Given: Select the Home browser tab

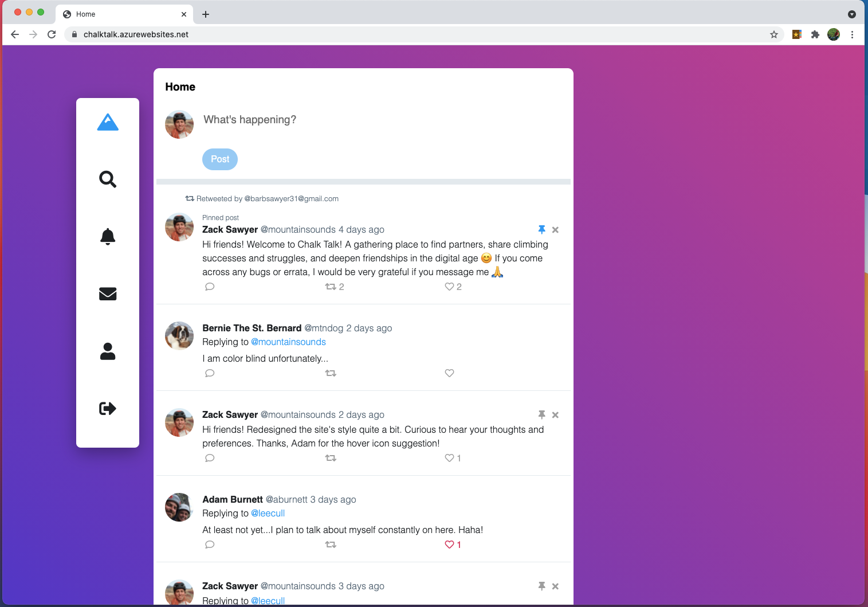Looking at the screenshot, I should click(x=124, y=14).
